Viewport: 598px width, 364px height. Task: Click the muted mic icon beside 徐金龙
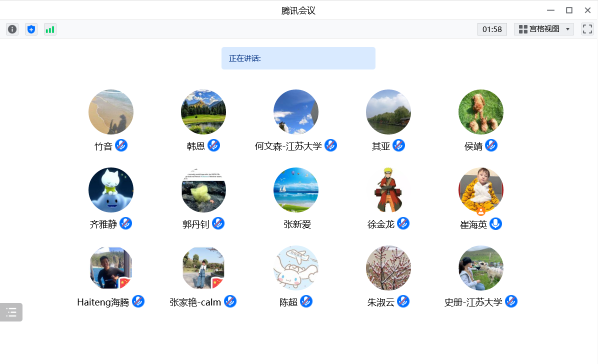(x=403, y=223)
